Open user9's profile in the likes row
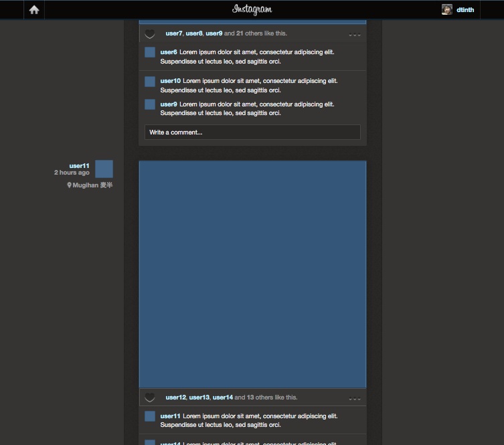This screenshot has width=504, height=445. (x=214, y=33)
